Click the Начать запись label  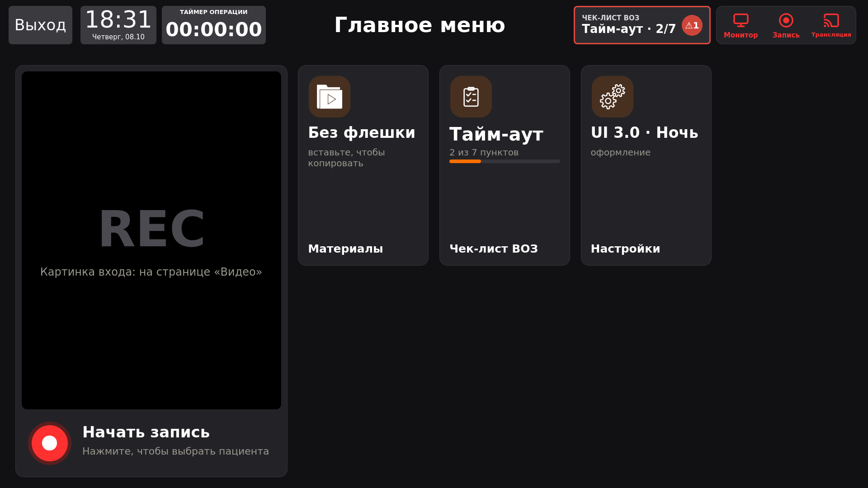coord(146,432)
